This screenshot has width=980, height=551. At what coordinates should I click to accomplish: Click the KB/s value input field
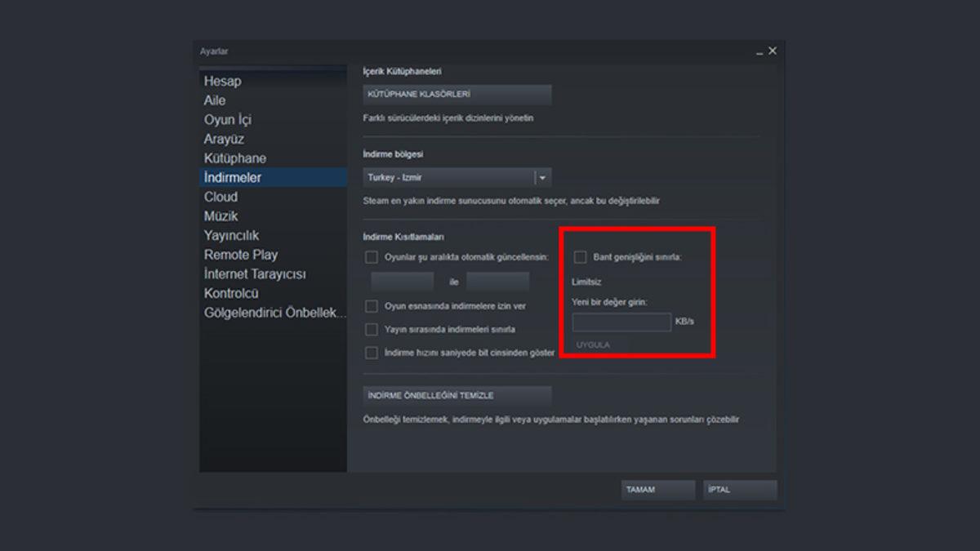(x=621, y=323)
